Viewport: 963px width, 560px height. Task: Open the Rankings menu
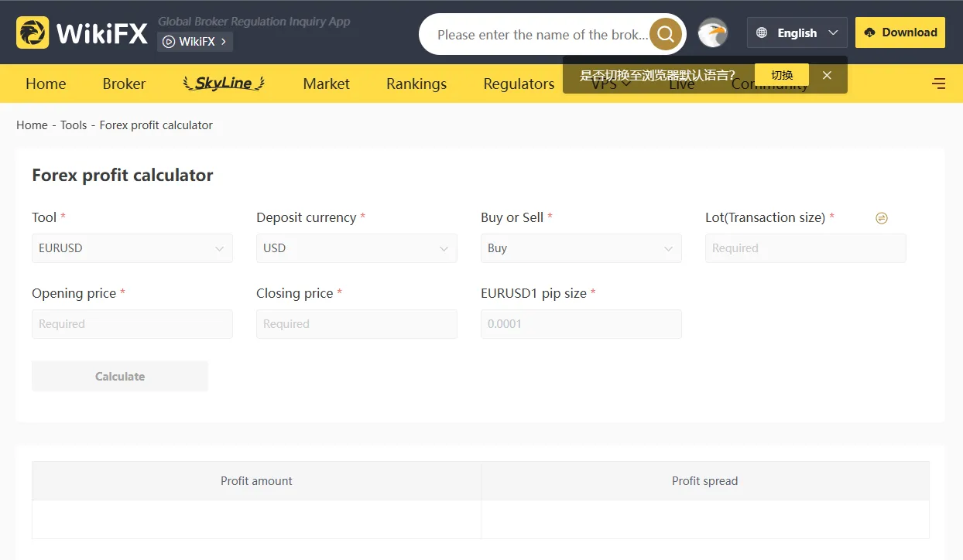tap(416, 84)
